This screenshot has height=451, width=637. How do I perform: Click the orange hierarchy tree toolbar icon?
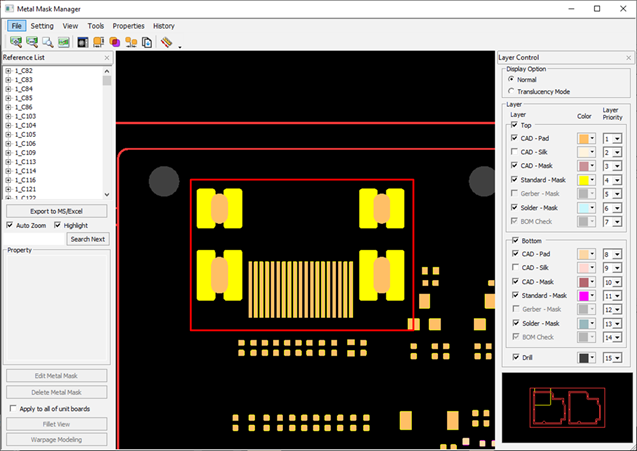[131, 43]
